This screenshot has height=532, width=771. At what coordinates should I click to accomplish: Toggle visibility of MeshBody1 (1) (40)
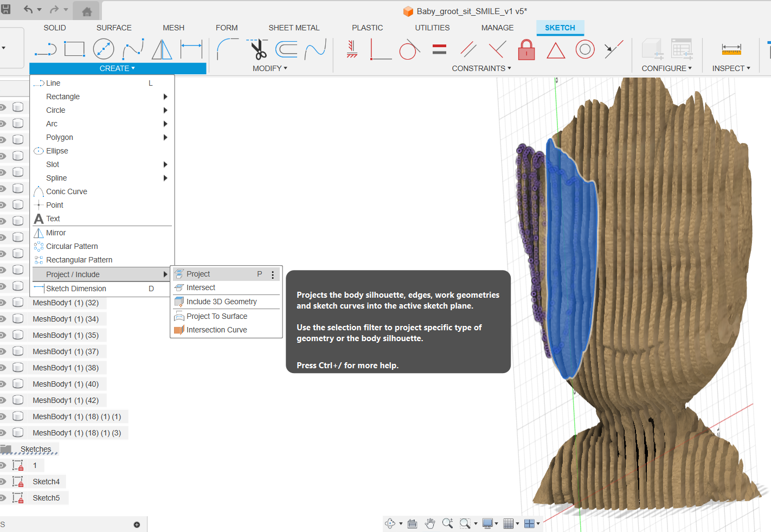click(3, 383)
